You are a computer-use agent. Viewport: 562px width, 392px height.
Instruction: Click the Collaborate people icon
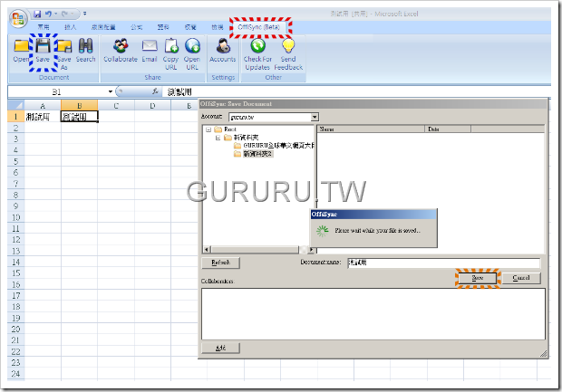click(x=121, y=46)
